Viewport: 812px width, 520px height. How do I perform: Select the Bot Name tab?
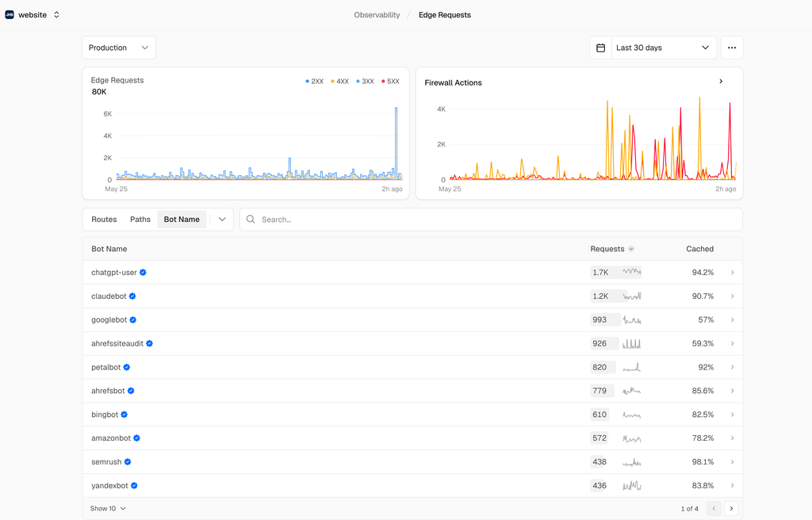[182, 220]
